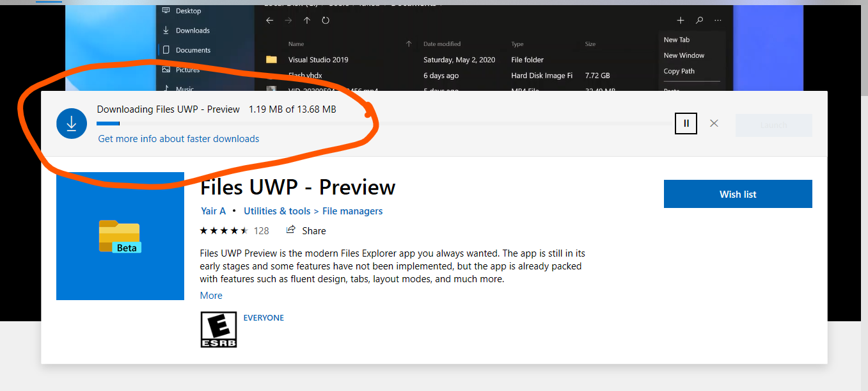Choose New Tab in the preview screenshot menu
Viewport: 868px width, 391px height.
677,40
